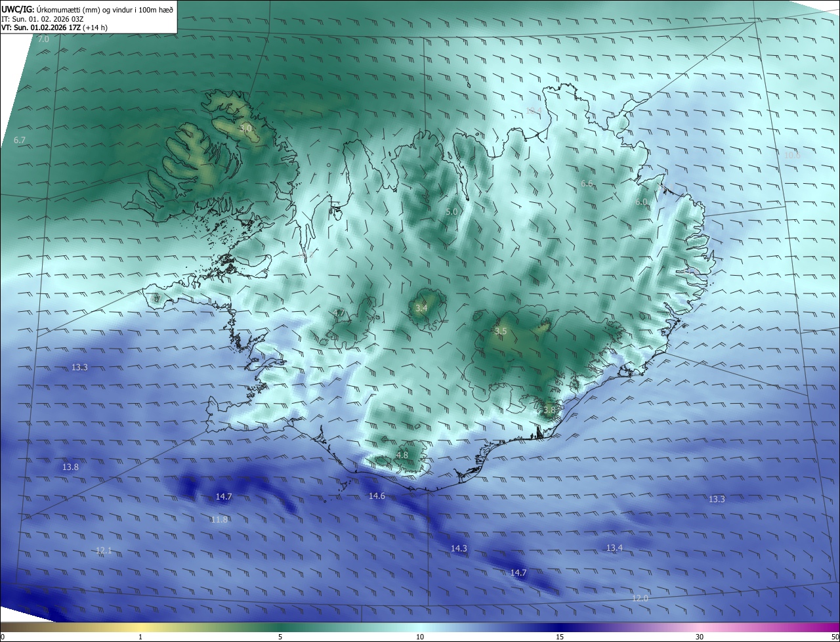Image resolution: width=840 pixels, height=642 pixels.
Task: Click the 14.7 value just below the 14.3 label
Action: click(x=518, y=573)
